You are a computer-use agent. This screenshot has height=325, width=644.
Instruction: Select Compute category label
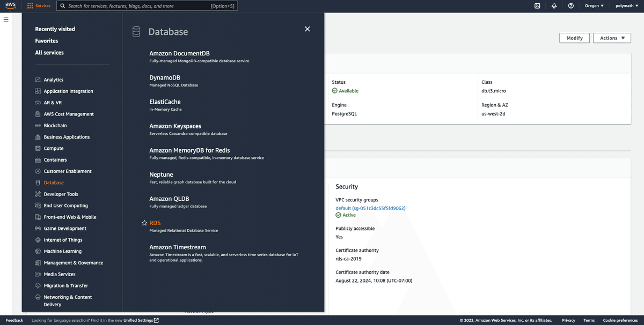coord(54,148)
